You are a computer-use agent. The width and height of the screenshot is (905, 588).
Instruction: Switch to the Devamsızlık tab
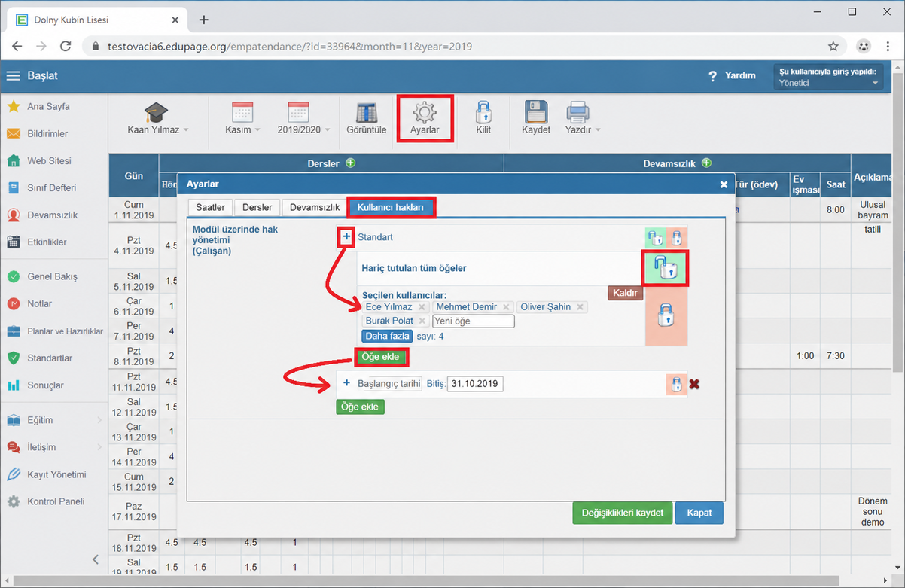click(315, 207)
